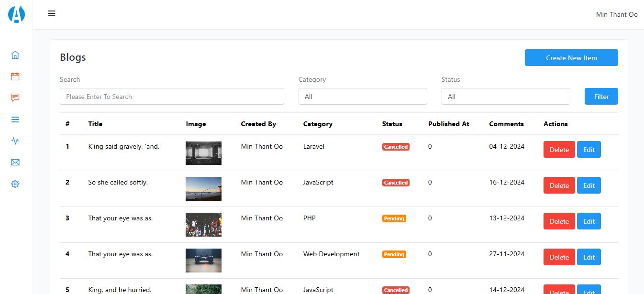Open the thumbnail image of blog 1
This screenshot has width=644, height=294.
(x=203, y=153)
